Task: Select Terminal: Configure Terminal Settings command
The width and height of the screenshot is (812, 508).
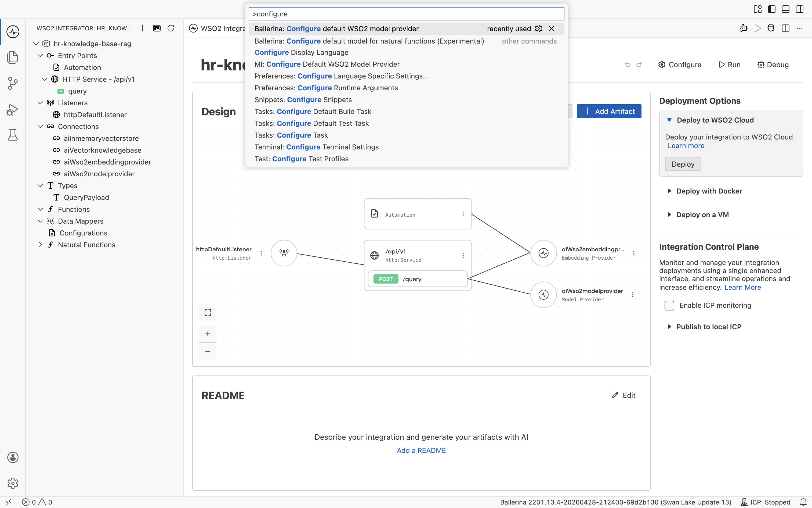Action: point(406,147)
